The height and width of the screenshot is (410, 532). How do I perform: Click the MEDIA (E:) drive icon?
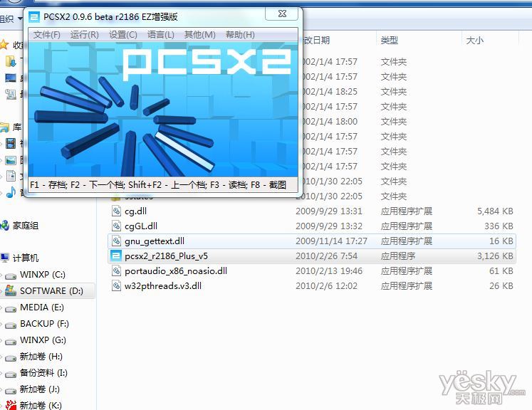[x=11, y=309]
